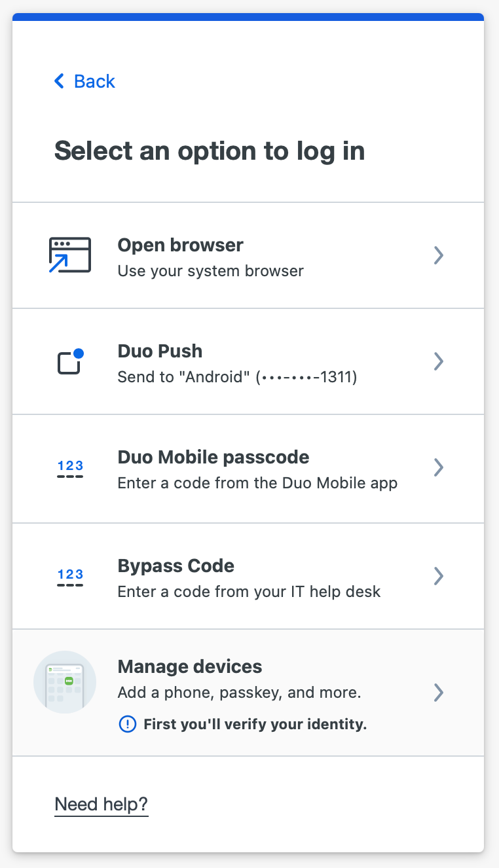Image resolution: width=499 pixels, height=868 pixels.
Task: Click the Back arrow icon
Action: pos(60,81)
